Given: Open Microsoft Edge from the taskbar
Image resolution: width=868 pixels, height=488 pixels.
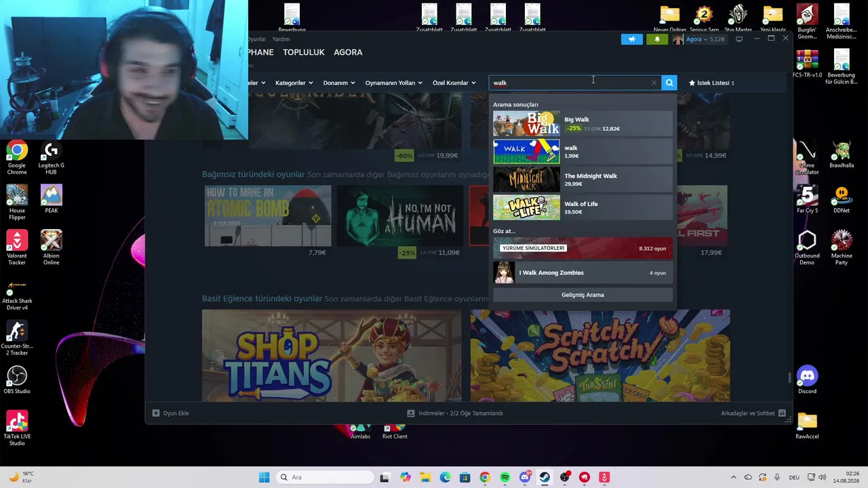Looking at the screenshot, I should tap(445, 477).
